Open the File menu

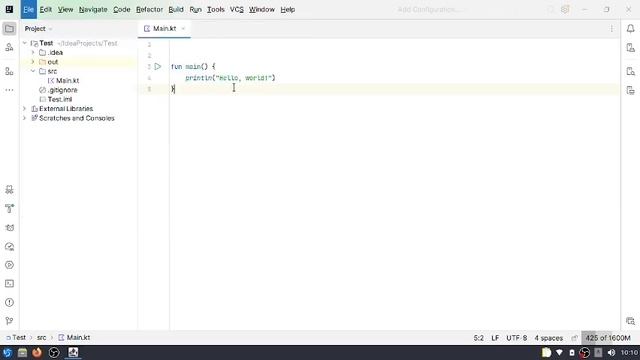[29, 9]
